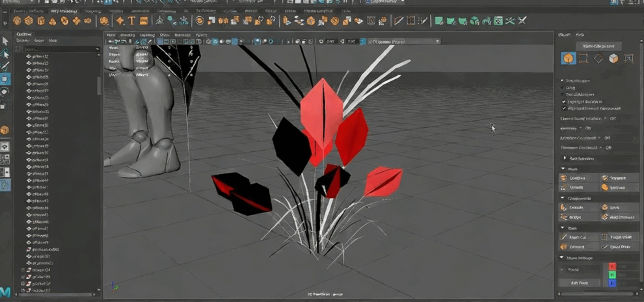Select Edge selection mode icon

598,59
